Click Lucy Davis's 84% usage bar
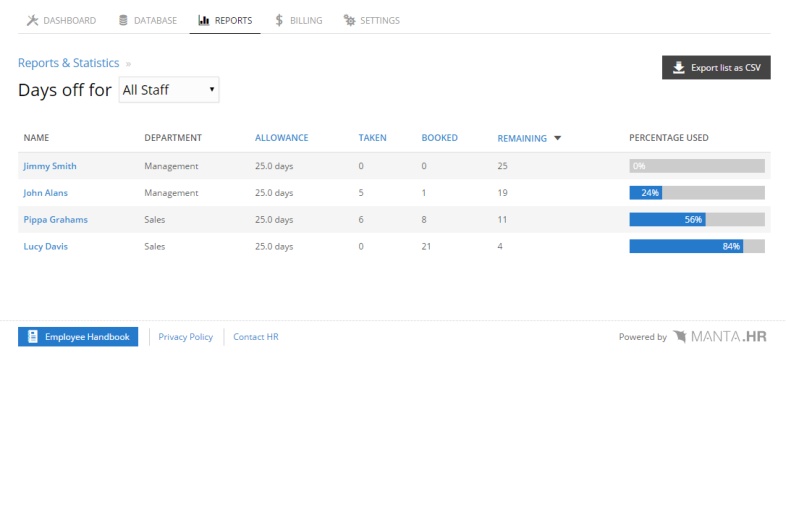The height and width of the screenshot is (523, 786). (696, 246)
